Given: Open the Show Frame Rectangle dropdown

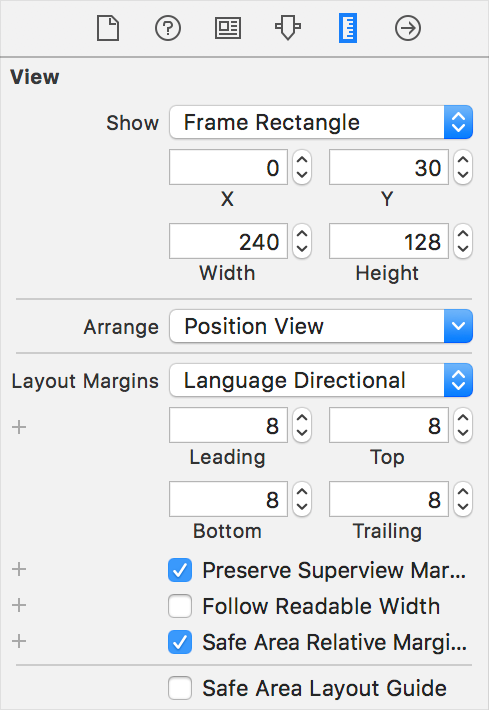Looking at the screenshot, I should tap(321, 122).
